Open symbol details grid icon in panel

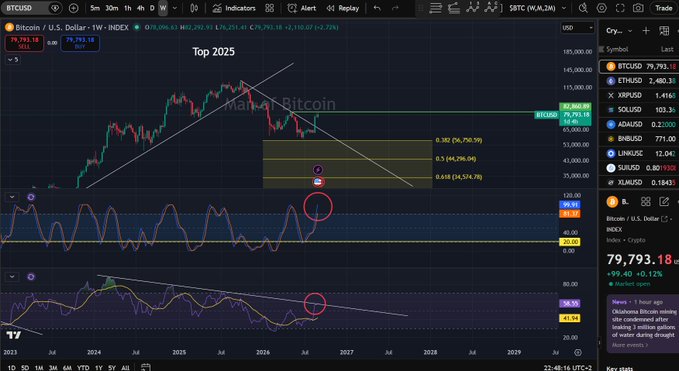tap(646, 201)
